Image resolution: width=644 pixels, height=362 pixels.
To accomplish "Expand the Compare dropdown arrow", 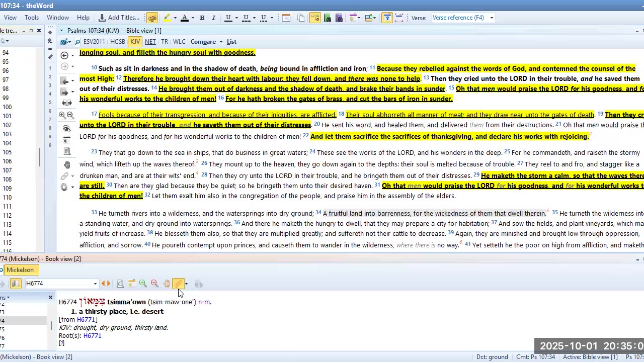I will 220,42.
